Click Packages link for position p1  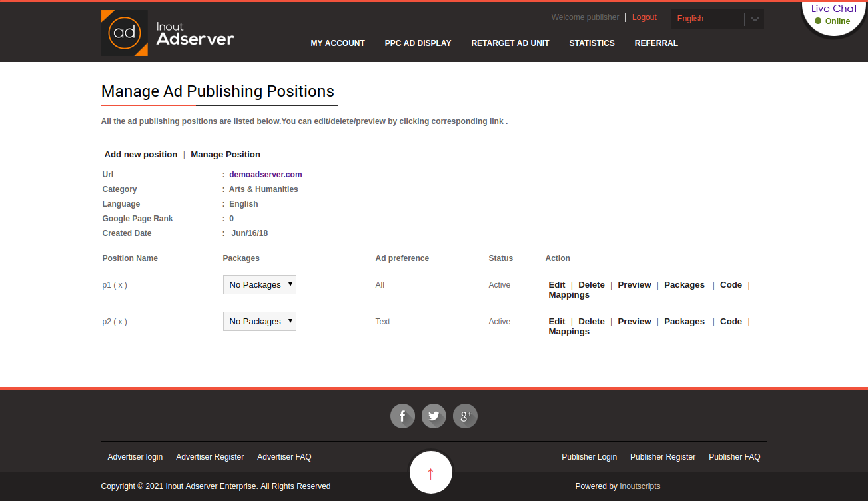(x=684, y=285)
